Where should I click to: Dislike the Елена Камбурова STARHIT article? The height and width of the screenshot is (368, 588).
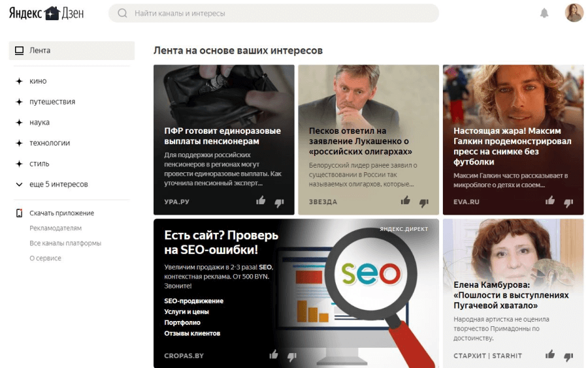click(x=568, y=356)
